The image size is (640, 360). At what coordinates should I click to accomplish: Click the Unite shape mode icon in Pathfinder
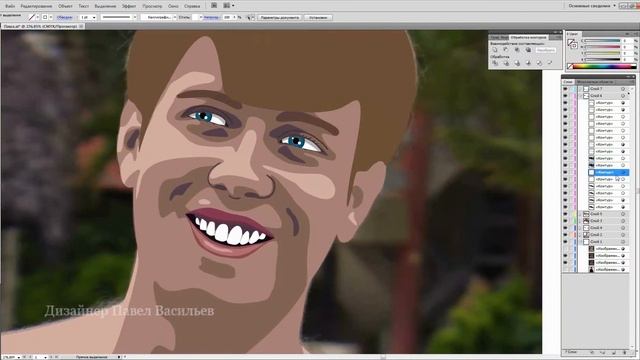point(495,50)
